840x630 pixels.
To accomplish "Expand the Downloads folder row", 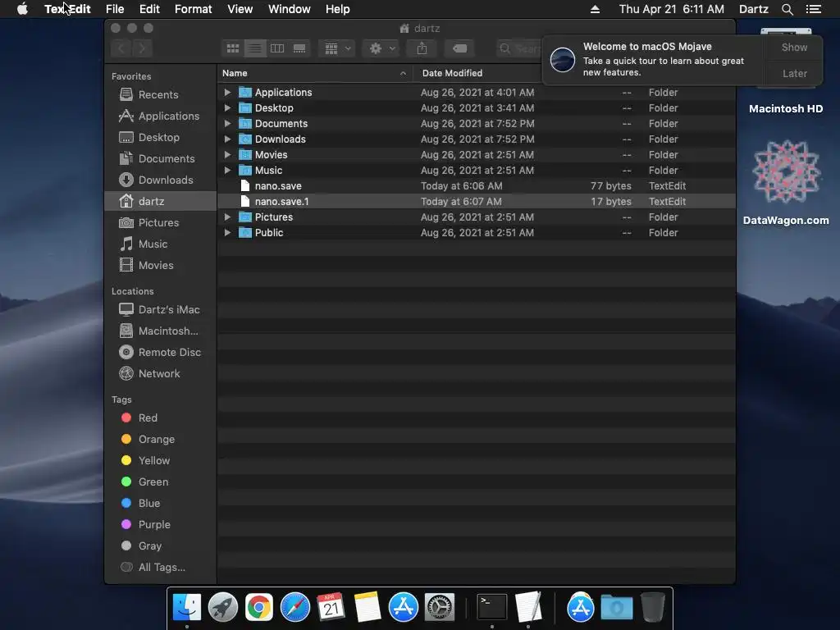I will (x=227, y=139).
